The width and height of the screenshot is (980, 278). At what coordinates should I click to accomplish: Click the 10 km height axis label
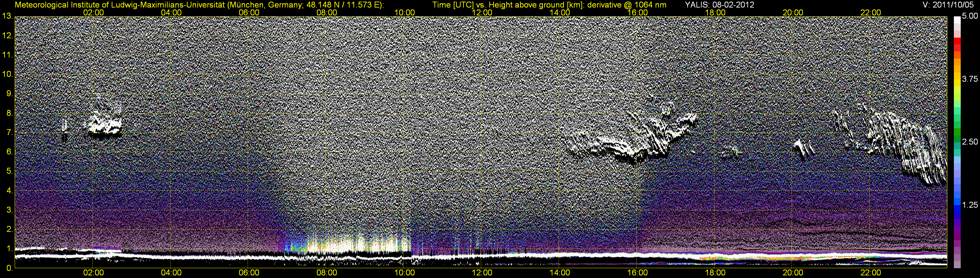coord(7,74)
